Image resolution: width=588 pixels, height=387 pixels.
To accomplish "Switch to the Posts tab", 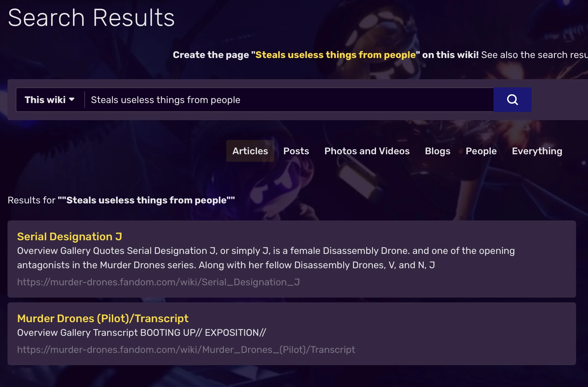I will [296, 151].
